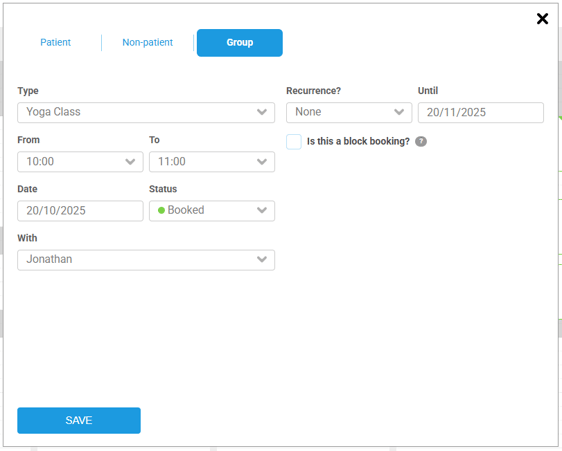Viewport: 562px width, 451px height.
Task: Click the Status chevron arrow
Action: tap(262, 210)
